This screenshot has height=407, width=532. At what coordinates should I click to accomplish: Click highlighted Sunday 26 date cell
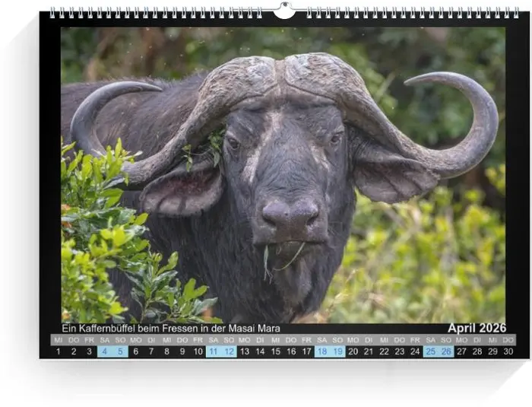pyautogui.click(x=446, y=351)
